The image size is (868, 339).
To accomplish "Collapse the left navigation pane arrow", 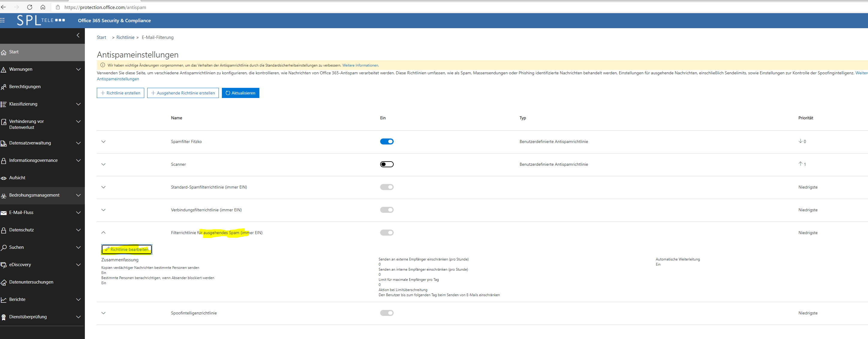I will pos(78,35).
